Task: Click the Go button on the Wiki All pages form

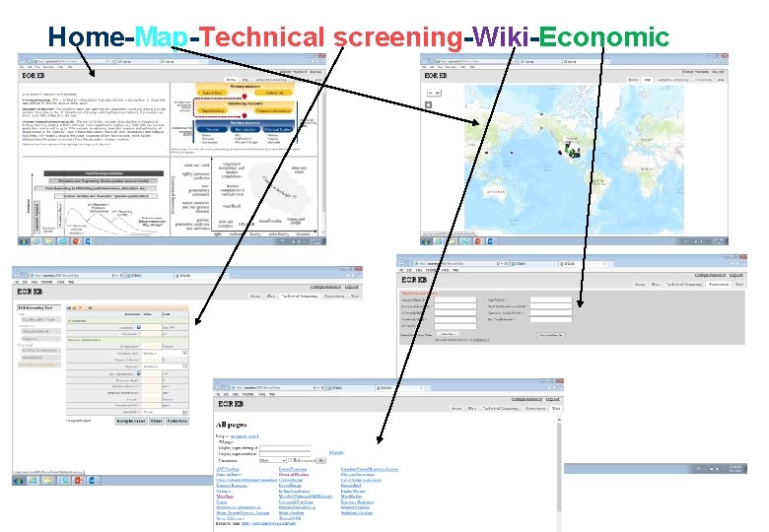Action: click(x=321, y=460)
